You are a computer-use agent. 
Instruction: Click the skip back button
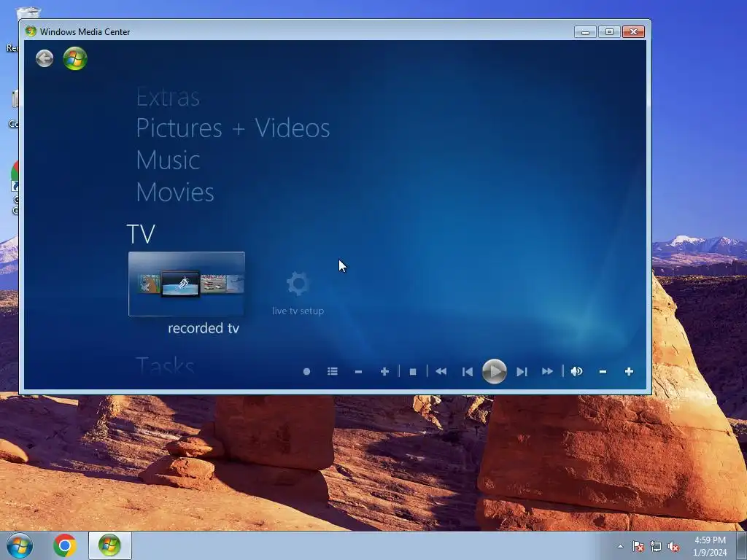coord(468,371)
